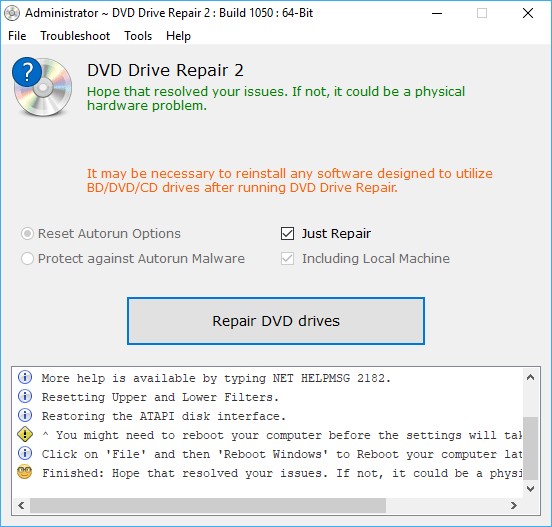Select Reset Autorun Options radio button
The width and height of the screenshot is (552, 527).
click(27, 233)
